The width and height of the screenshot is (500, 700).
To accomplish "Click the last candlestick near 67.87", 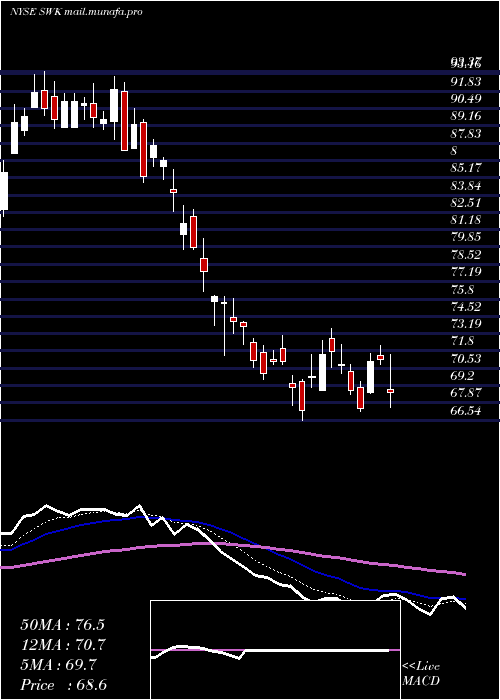I will point(391,390).
